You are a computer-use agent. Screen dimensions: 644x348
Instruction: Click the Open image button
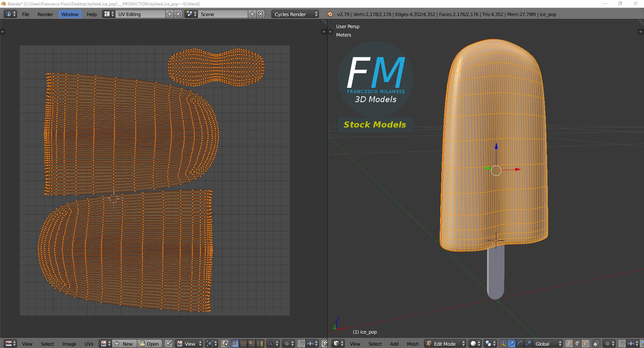(x=149, y=344)
